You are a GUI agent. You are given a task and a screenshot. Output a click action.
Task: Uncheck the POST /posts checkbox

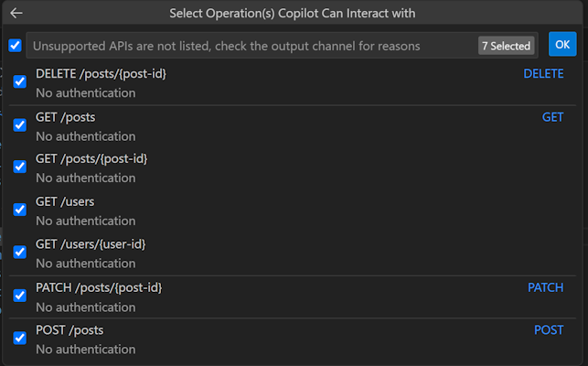point(20,339)
